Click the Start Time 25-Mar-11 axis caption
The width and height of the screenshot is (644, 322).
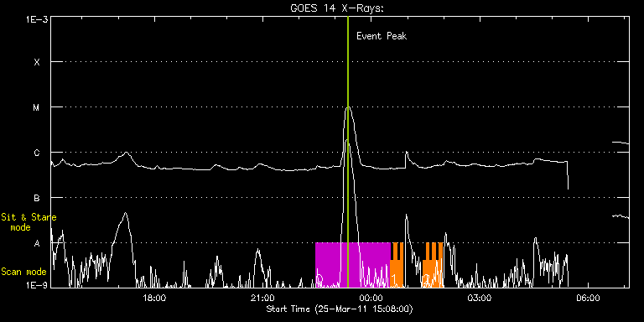(340, 309)
